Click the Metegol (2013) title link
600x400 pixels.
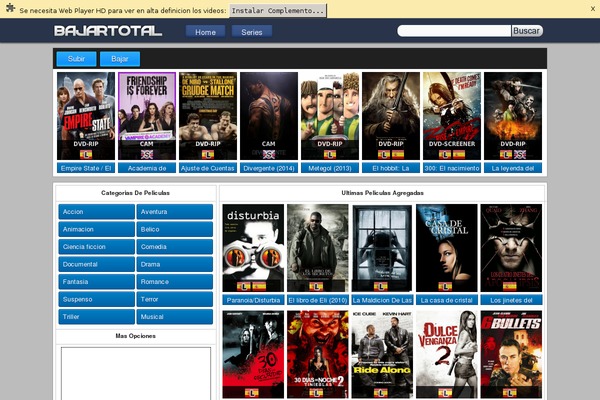pyautogui.click(x=330, y=168)
